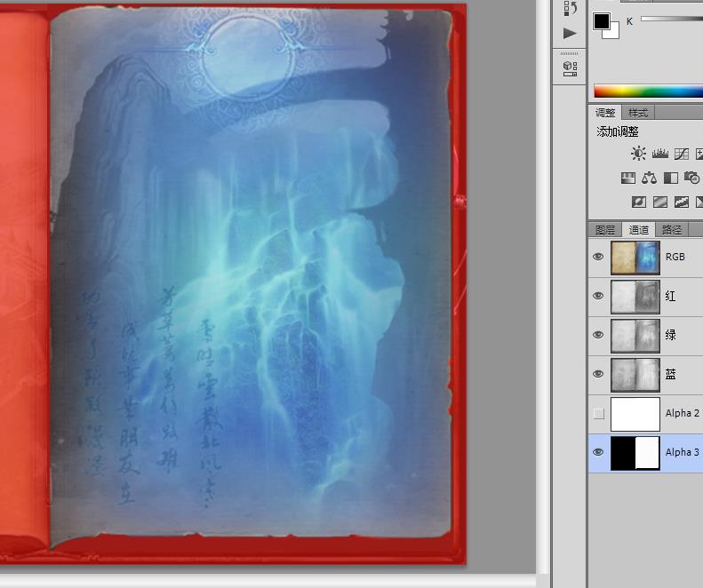
Task: Add a Levels adjustment
Action: [660, 154]
